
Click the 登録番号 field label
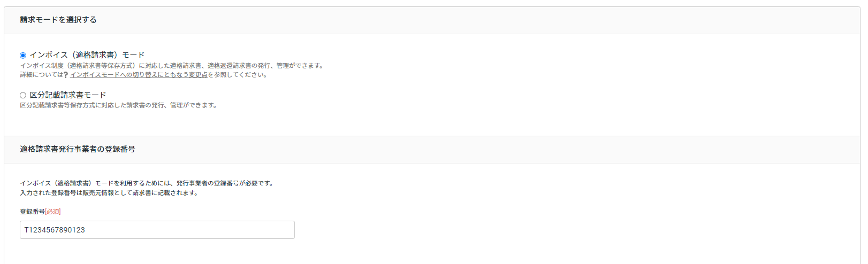click(x=32, y=212)
